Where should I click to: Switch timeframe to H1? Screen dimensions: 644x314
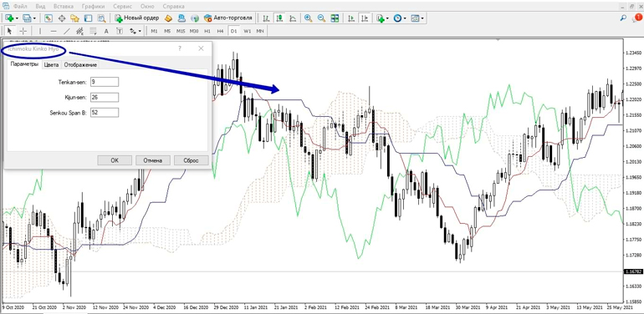207,31
